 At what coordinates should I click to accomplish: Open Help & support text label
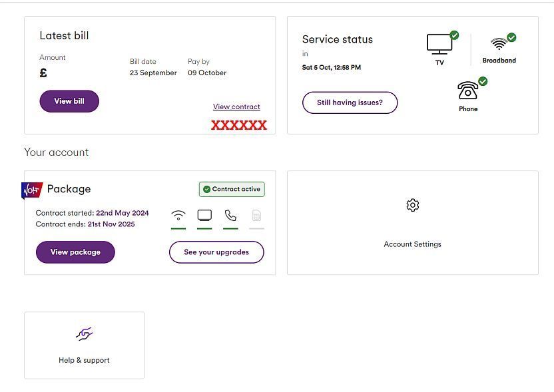tap(84, 360)
